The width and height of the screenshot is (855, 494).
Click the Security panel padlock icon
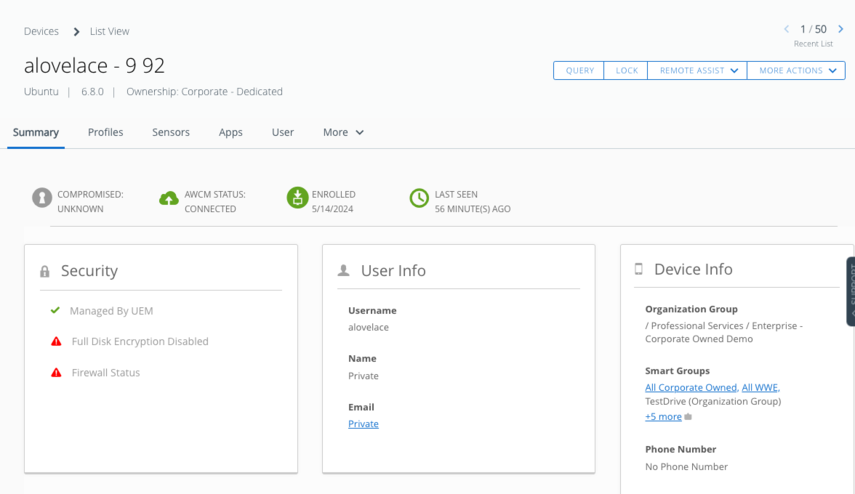click(x=45, y=271)
